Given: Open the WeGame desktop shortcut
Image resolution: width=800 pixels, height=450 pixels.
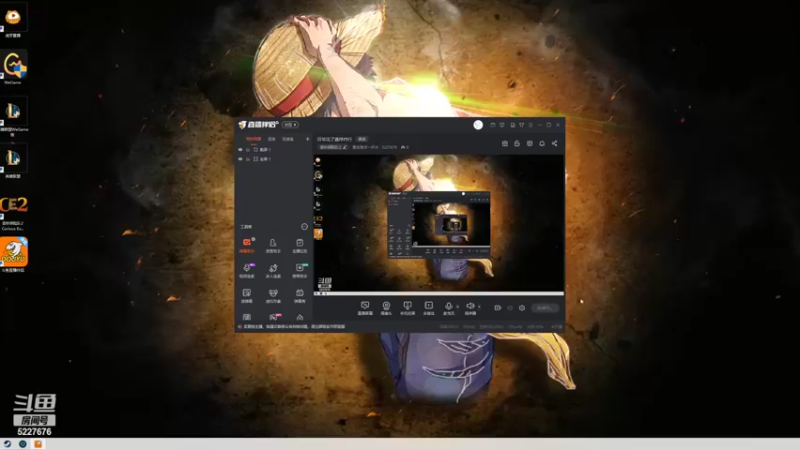Looking at the screenshot, I should tap(13, 68).
